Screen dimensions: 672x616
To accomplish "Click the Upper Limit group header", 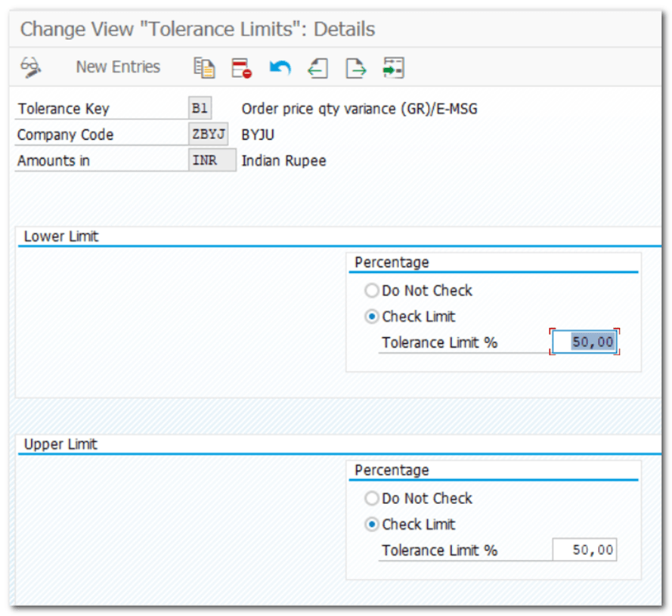I will pos(60,444).
